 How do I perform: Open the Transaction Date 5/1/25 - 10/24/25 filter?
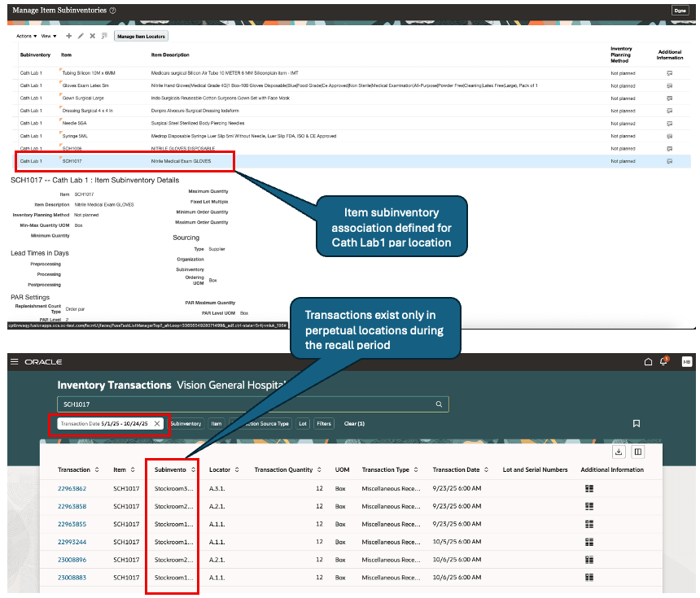[x=104, y=424]
